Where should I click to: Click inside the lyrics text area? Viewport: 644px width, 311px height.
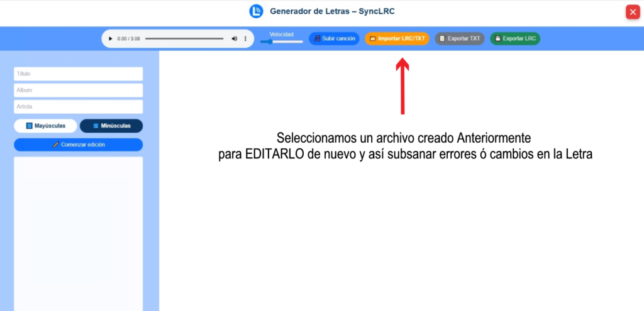tap(79, 232)
